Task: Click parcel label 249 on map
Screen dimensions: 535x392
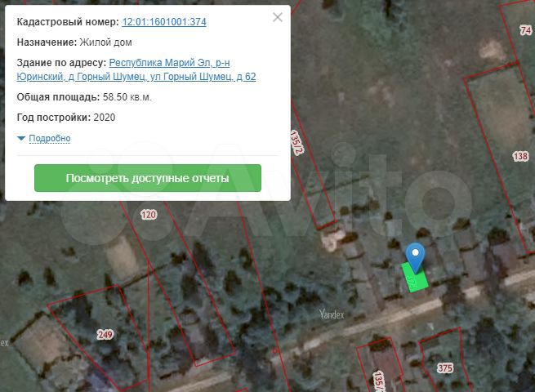Action: (x=105, y=334)
